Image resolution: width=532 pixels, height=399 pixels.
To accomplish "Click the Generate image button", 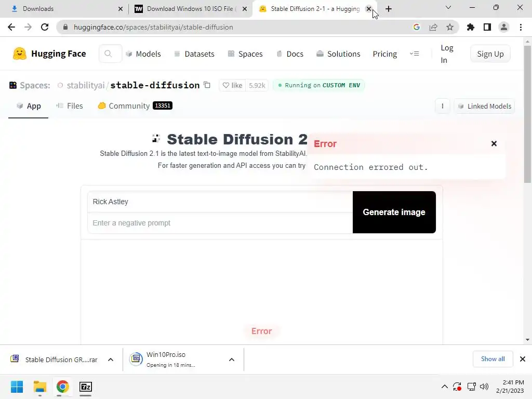I will [x=394, y=212].
